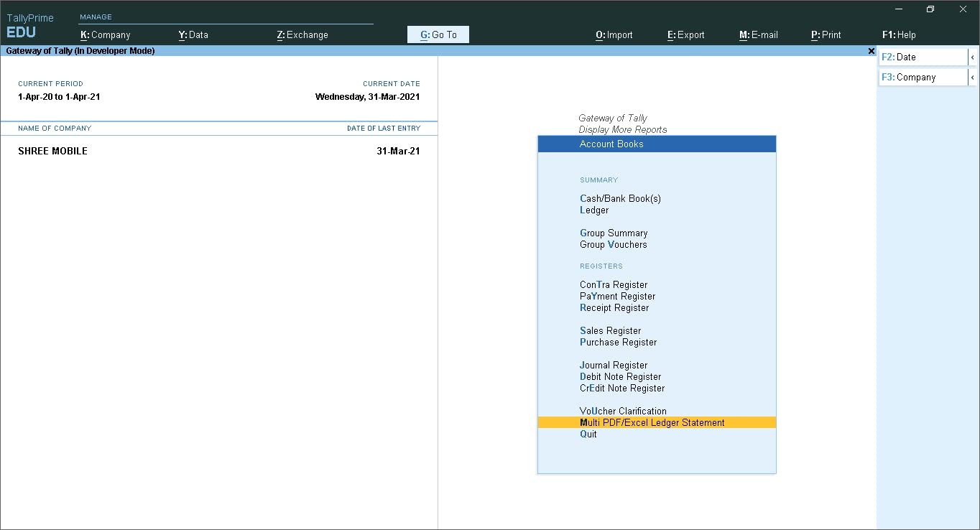Open the Print menu
980x530 pixels.
point(826,34)
